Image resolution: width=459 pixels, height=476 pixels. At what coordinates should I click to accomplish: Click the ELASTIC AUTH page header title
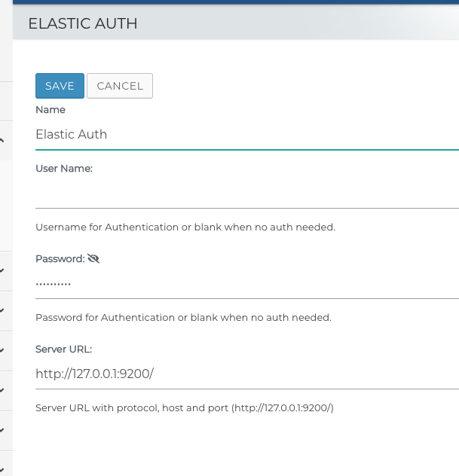(x=83, y=24)
